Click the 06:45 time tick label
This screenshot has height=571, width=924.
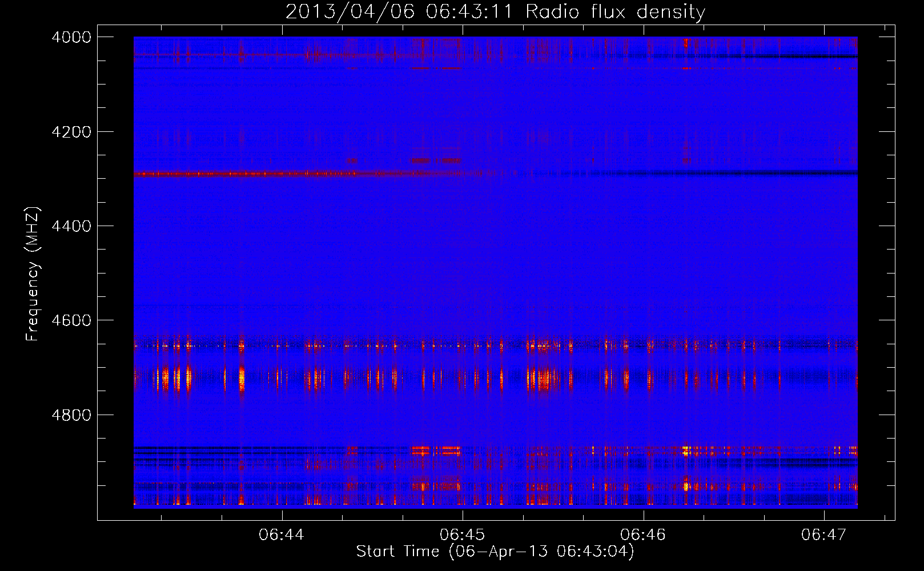tap(463, 534)
